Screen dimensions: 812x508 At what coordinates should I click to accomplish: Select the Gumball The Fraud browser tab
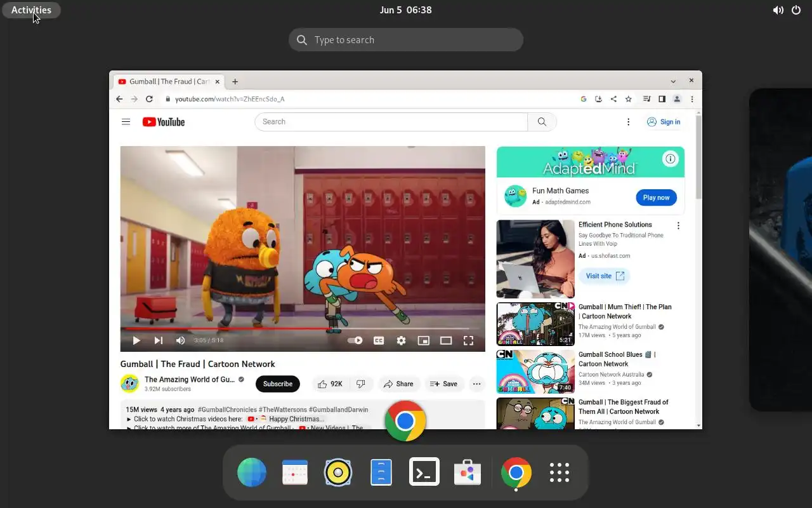pos(168,81)
